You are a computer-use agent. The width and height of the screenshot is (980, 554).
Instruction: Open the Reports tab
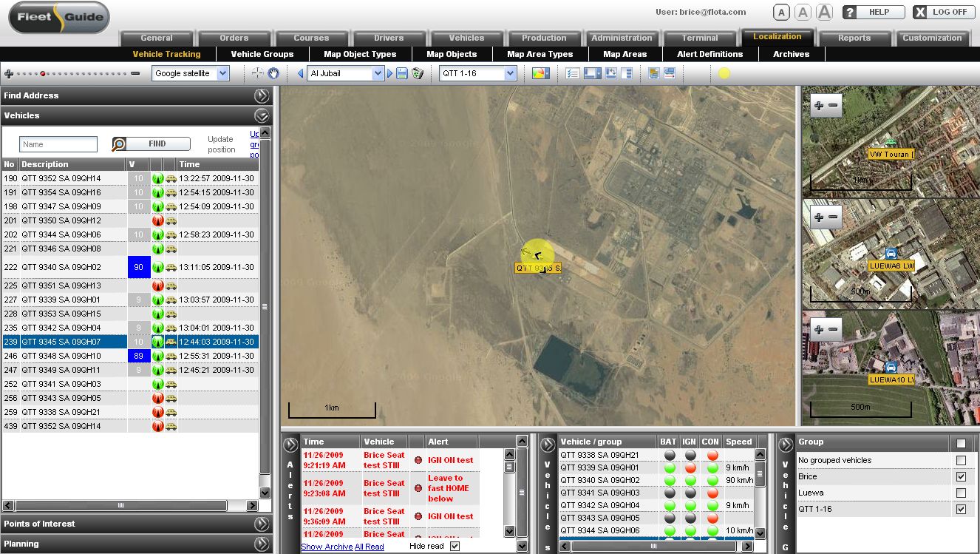coord(854,38)
